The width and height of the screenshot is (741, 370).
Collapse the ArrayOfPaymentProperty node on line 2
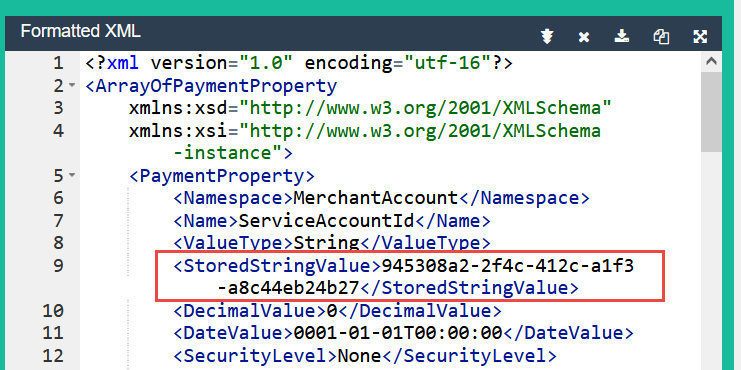coord(71,86)
